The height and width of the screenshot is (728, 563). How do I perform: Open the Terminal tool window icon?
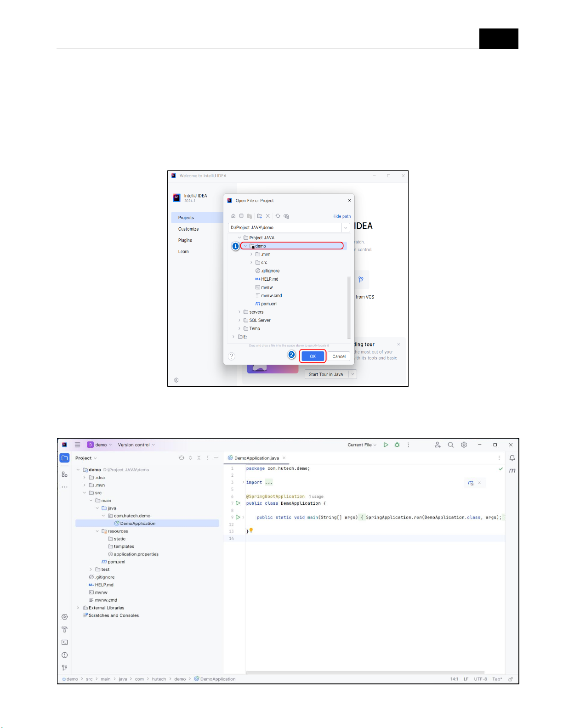point(64,642)
